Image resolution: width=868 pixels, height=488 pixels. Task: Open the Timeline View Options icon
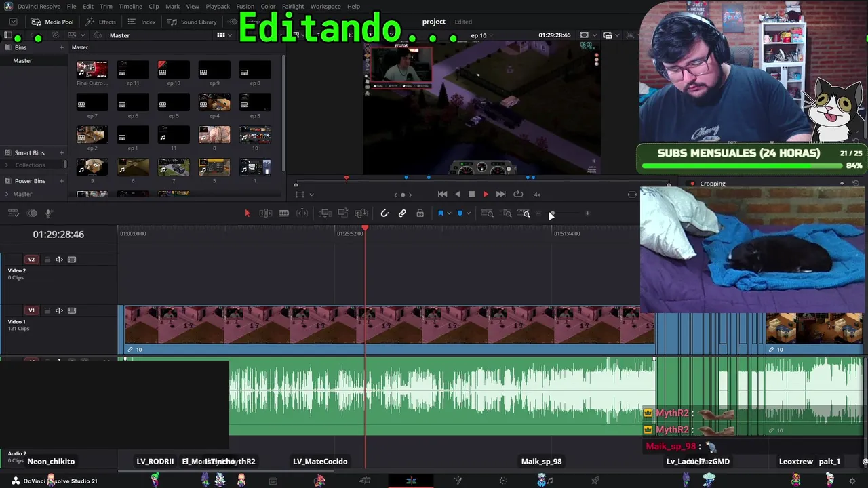tap(13, 213)
